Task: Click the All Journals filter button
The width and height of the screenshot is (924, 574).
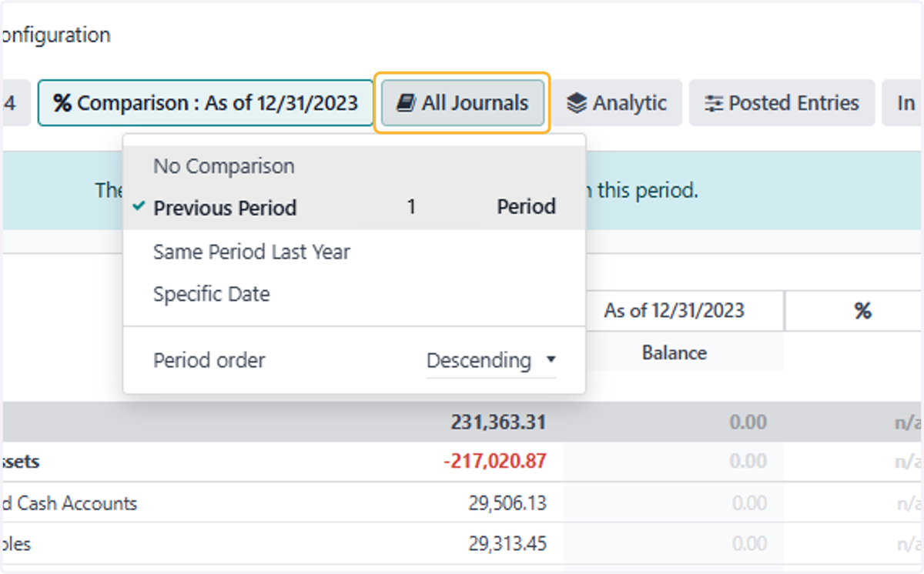Action: point(462,103)
